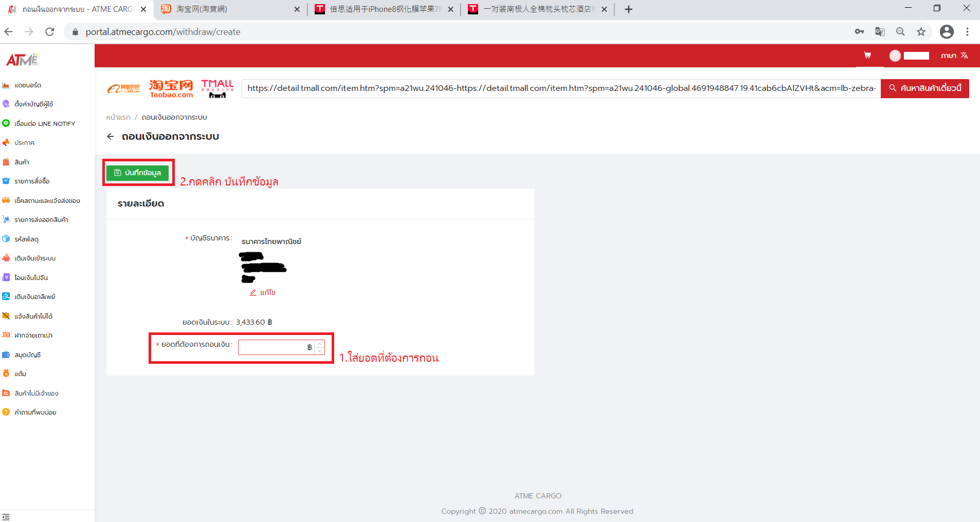Focus the withdrawal amount input field
980x522 pixels.
coord(273,347)
